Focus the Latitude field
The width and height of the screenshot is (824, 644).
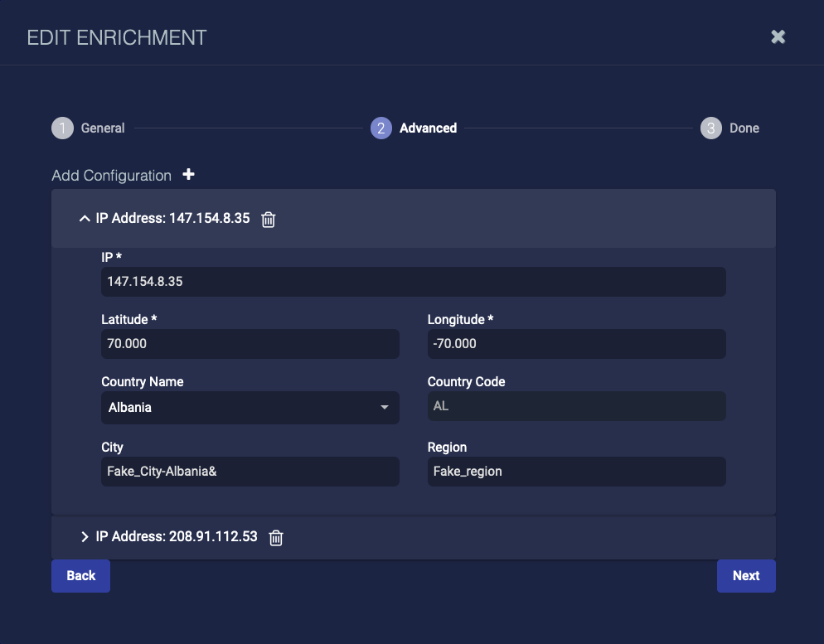tap(250, 344)
